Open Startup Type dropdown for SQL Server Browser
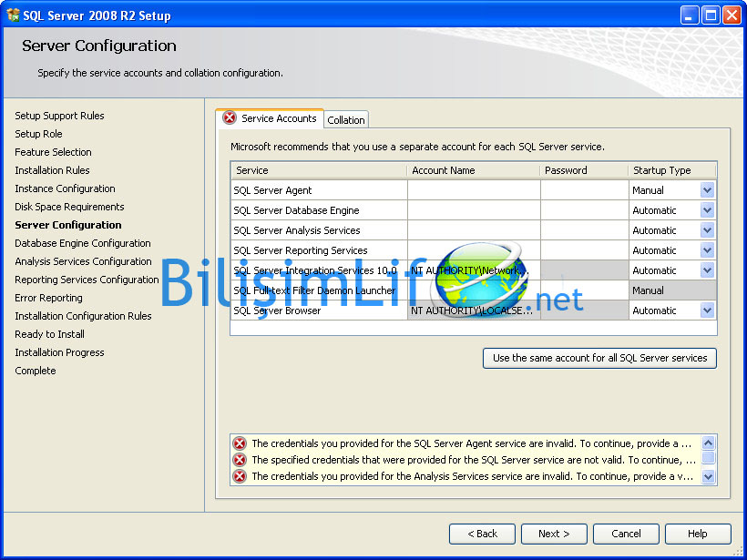The image size is (747, 560). click(708, 311)
